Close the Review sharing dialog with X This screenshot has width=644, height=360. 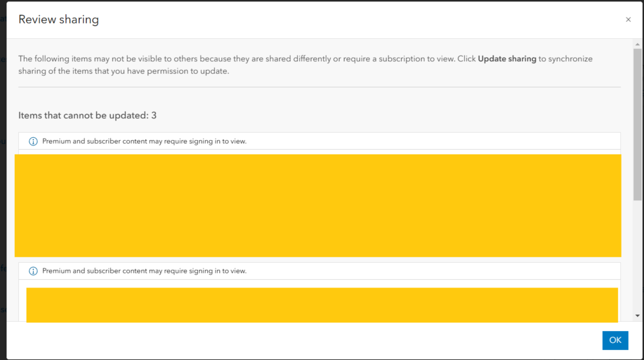(x=628, y=19)
